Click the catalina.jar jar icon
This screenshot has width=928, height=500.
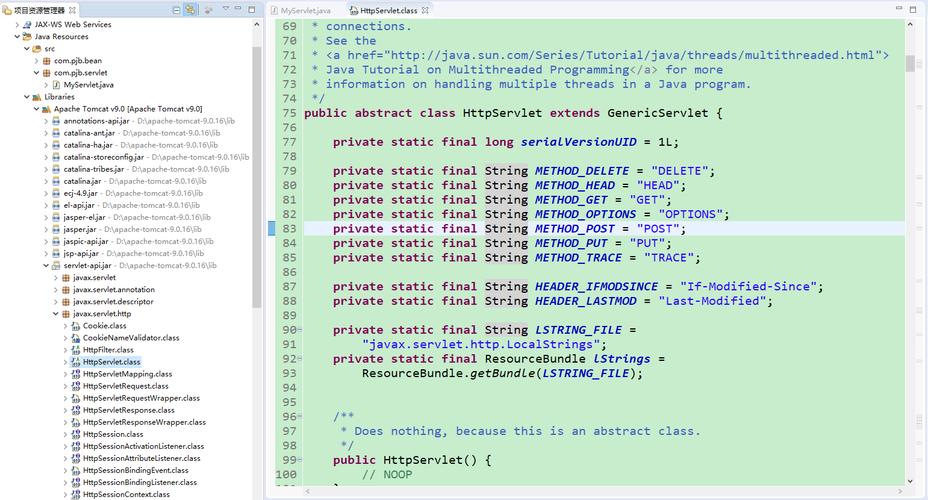click(x=56, y=181)
